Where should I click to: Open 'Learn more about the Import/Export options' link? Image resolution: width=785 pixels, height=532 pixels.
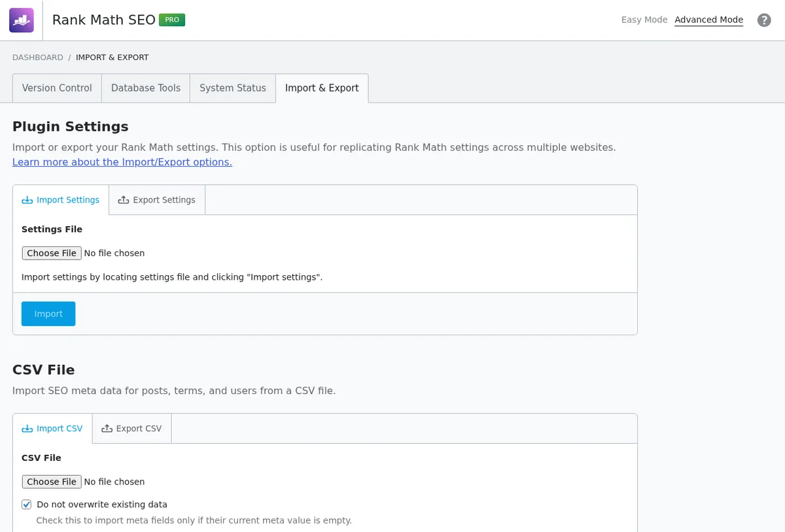[122, 162]
